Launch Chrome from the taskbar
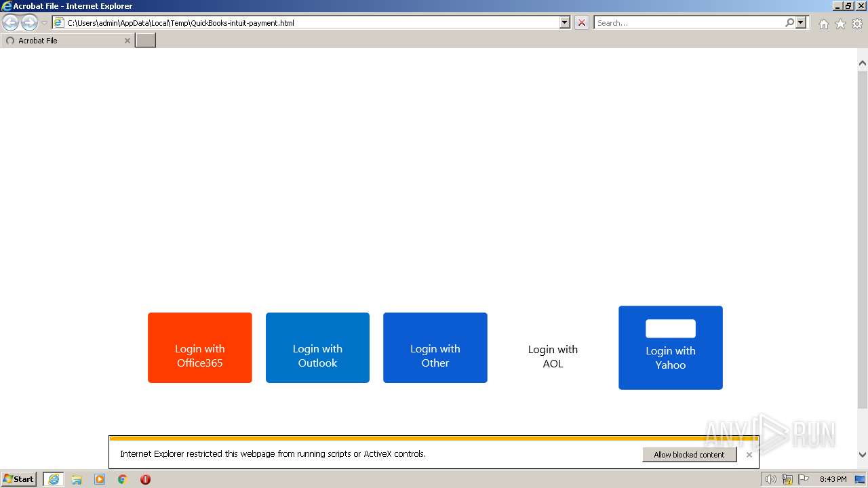Viewport: 868px width, 488px height. coord(123,479)
